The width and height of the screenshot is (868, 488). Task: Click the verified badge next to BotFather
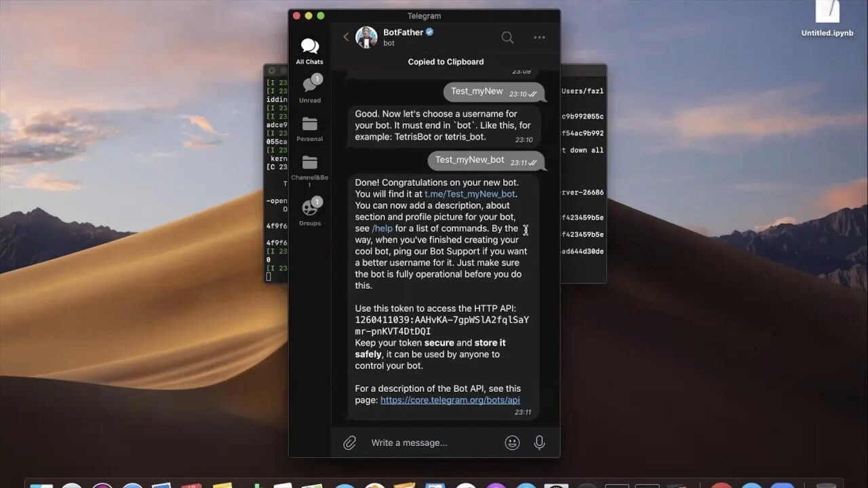pos(430,32)
